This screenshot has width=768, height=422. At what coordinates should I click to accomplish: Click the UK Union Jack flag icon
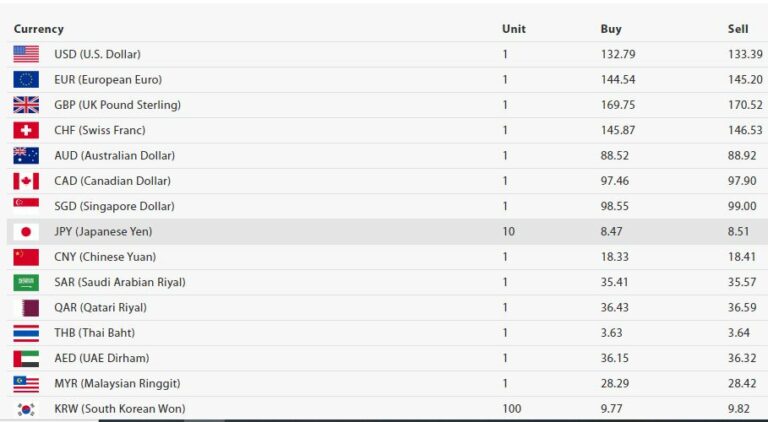[26, 105]
